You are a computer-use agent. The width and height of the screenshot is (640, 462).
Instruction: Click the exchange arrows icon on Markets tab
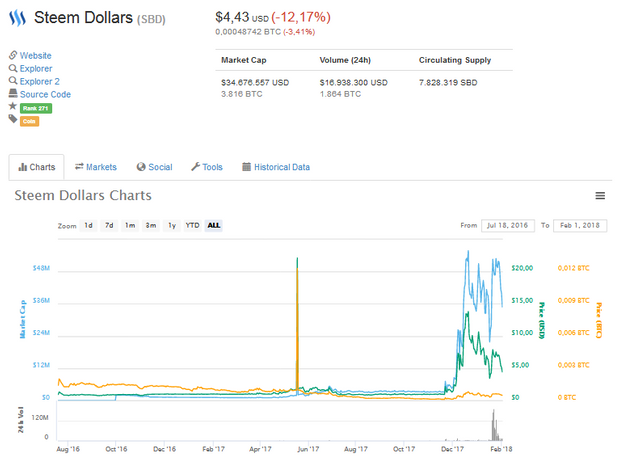[x=79, y=167]
